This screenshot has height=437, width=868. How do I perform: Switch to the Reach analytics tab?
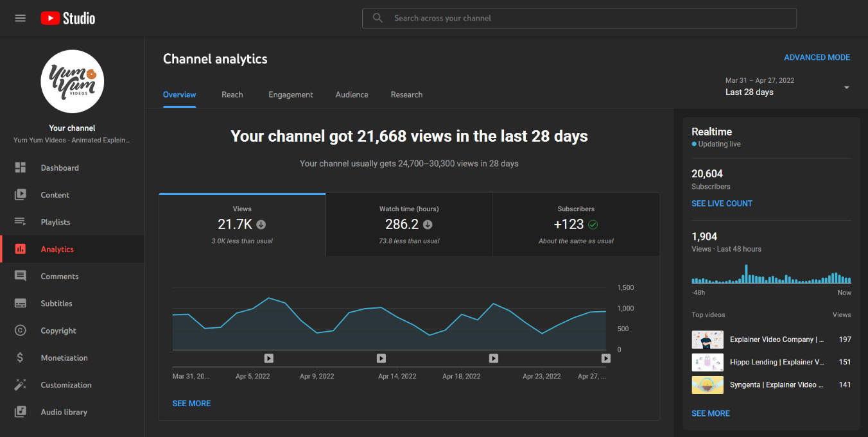[x=232, y=94]
